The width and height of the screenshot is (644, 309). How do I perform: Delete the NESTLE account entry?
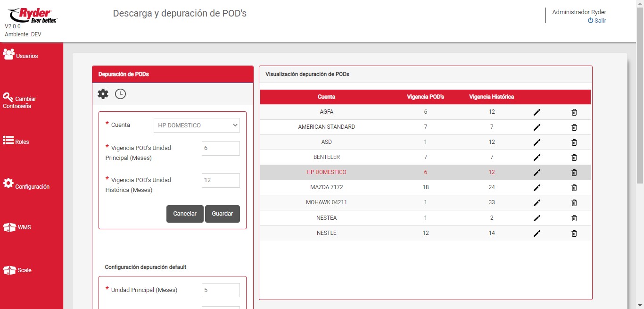coord(574,234)
